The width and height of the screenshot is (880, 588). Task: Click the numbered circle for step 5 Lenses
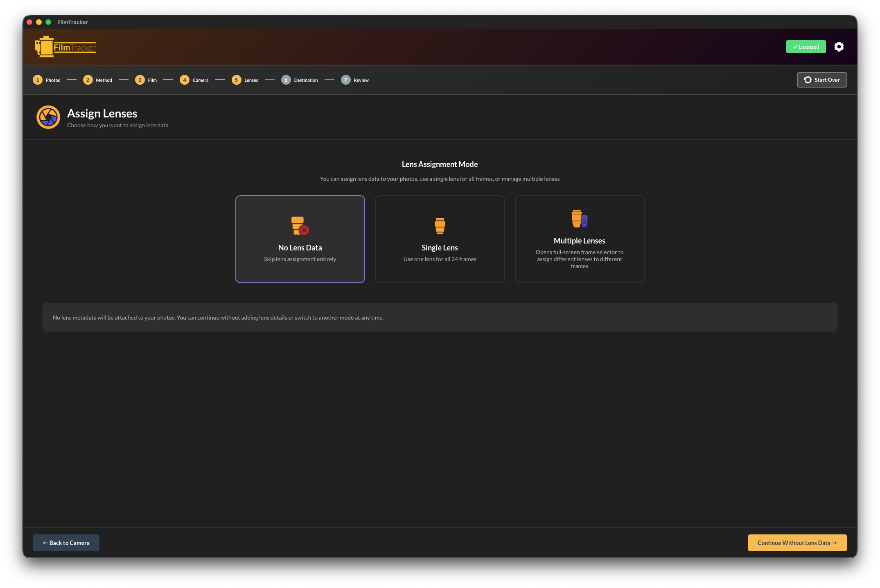click(x=236, y=80)
